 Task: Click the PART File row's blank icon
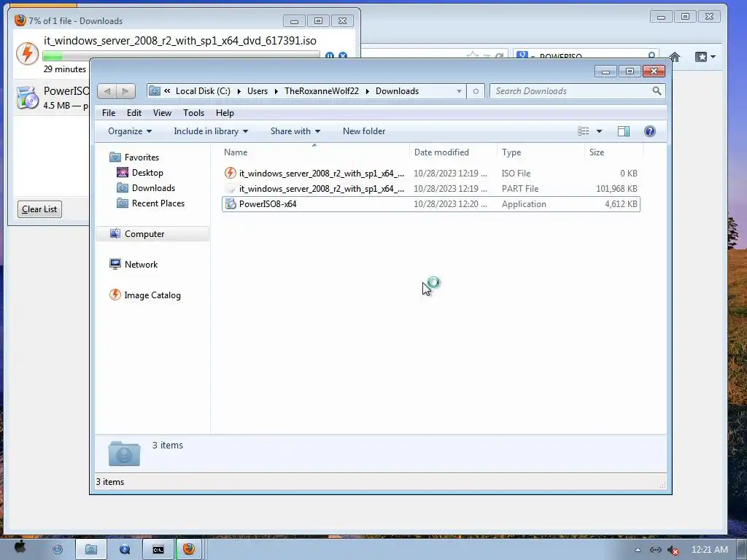[x=230, y=189]
